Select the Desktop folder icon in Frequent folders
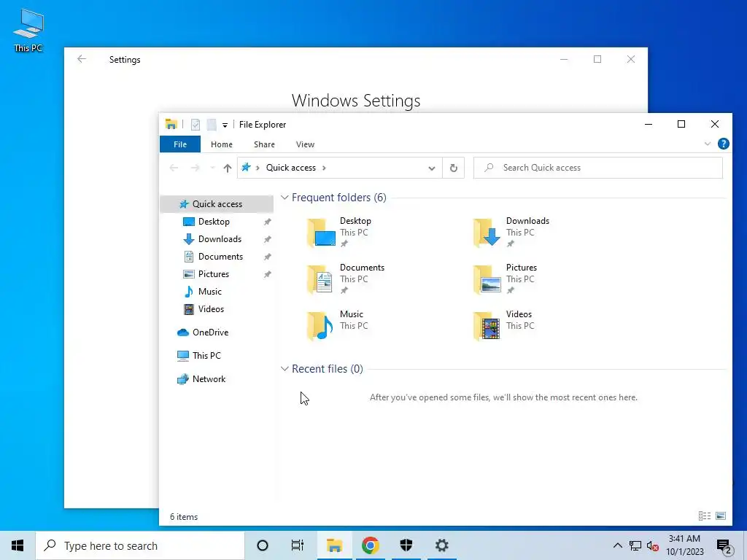Screen dimensions: 747x560 click(x=322, y=233)
